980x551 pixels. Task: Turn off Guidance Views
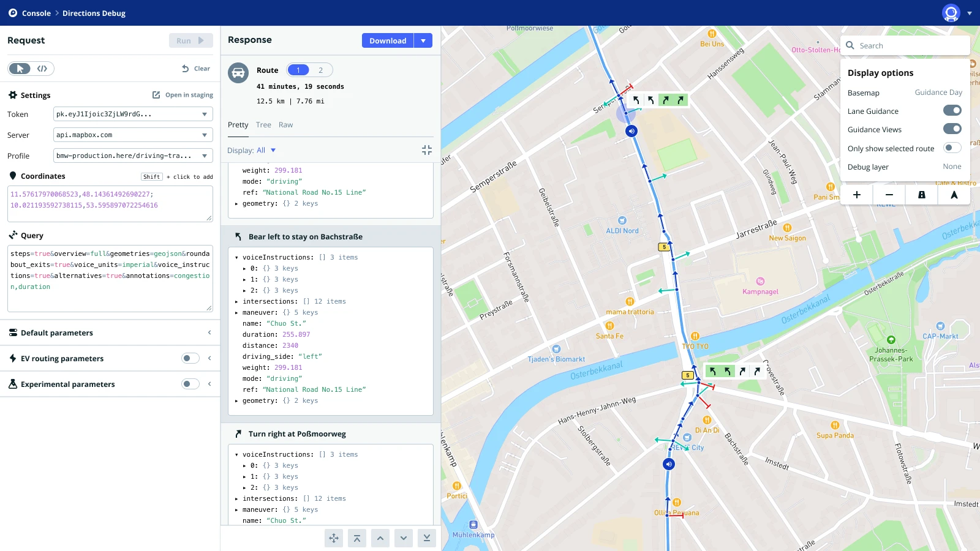point(952,129)
